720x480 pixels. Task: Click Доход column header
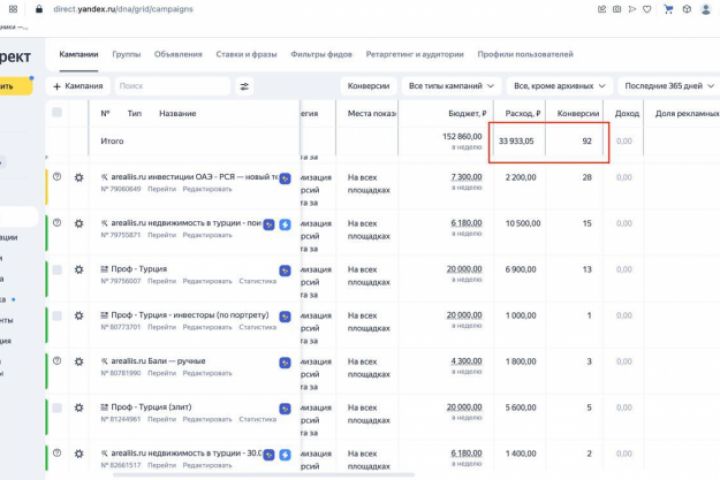(x=627, y=113)
